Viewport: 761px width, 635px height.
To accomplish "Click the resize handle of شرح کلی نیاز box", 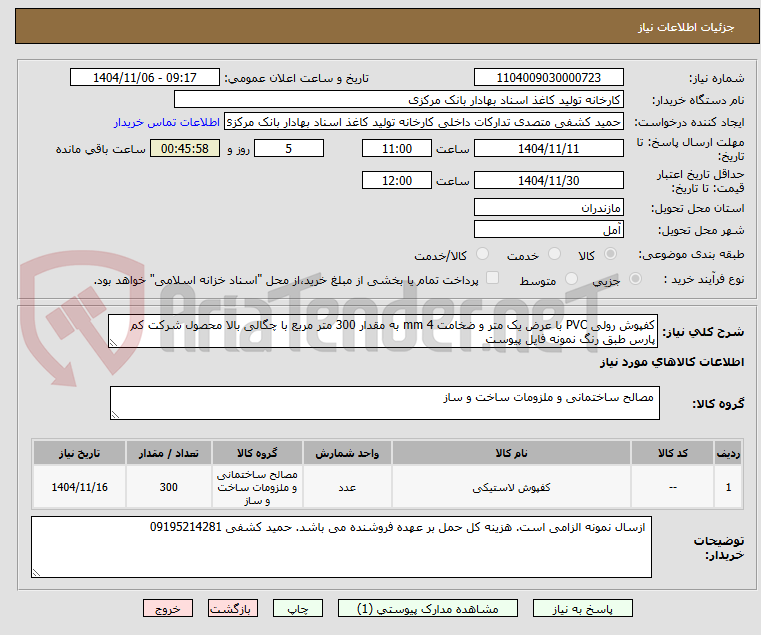I will [113, 343].
